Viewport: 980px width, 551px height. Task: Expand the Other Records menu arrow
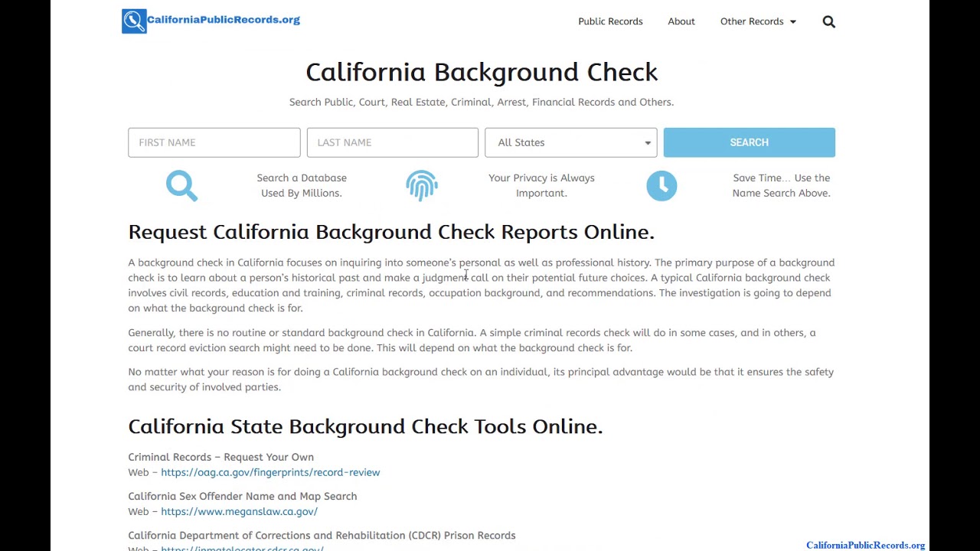792,22
